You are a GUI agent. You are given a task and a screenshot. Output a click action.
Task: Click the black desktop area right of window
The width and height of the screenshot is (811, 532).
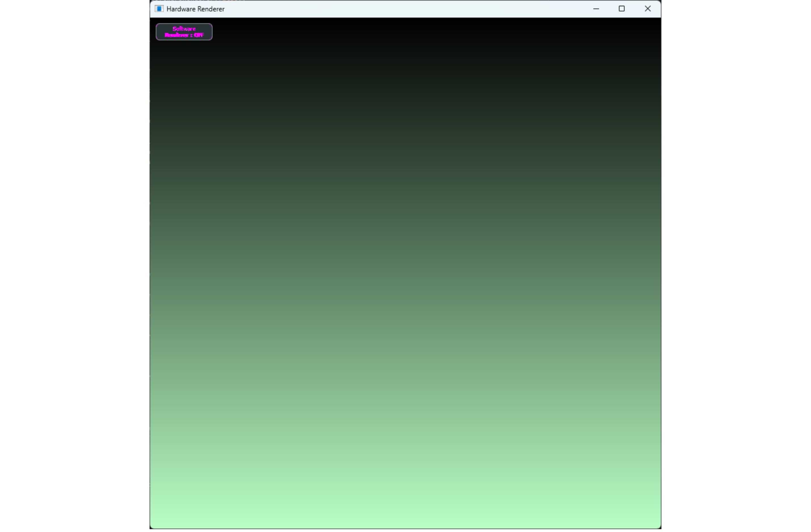pos(736,266)
